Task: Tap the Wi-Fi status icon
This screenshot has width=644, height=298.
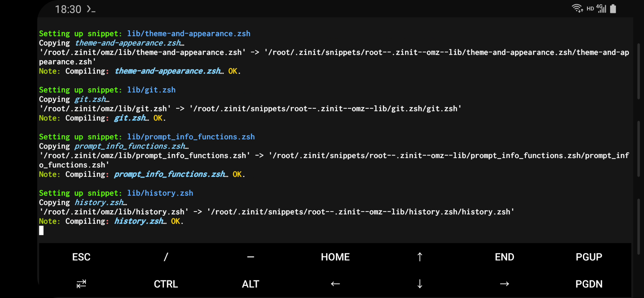Action: point(577,8)
